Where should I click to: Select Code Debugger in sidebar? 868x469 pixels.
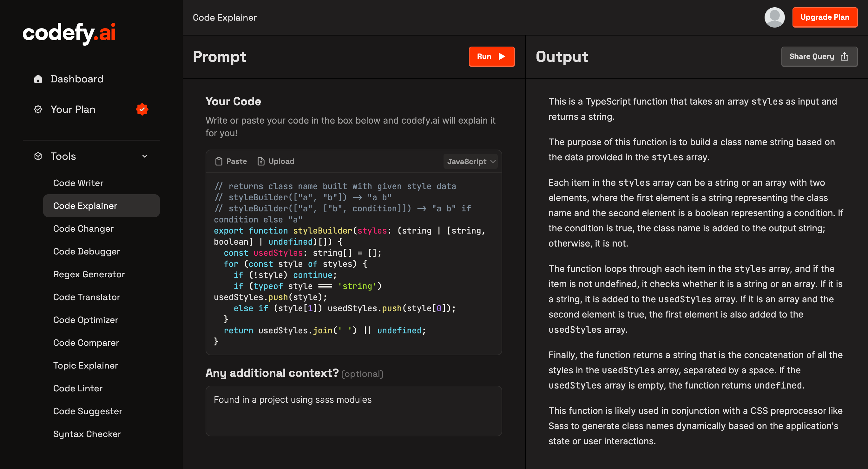pyautogui.click(x=86, y=252)
